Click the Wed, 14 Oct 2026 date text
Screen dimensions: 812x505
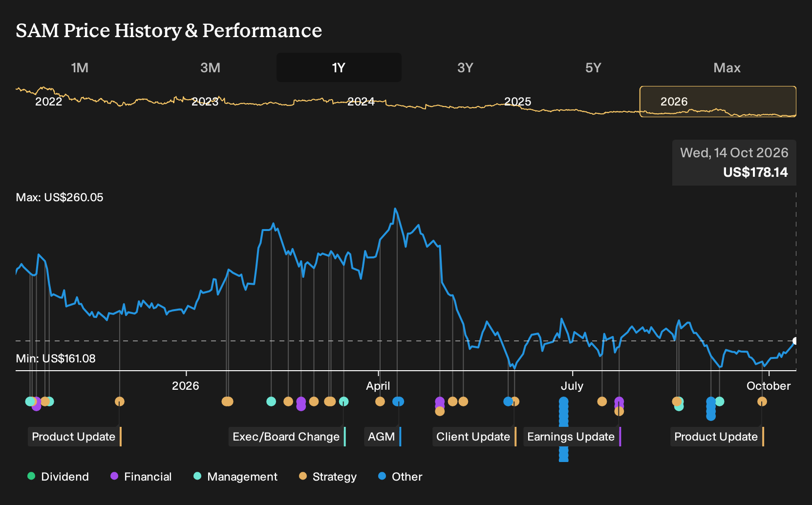[x=734, y=153]
